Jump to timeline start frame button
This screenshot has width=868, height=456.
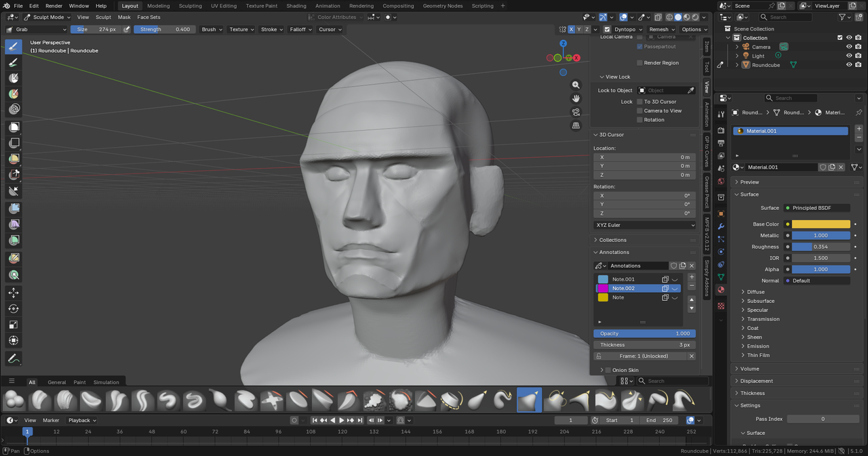(x=314, y=420)
